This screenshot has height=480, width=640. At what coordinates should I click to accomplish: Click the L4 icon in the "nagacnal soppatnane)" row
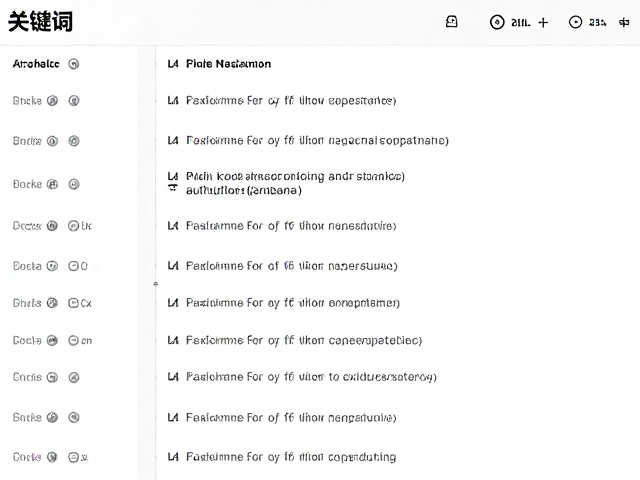173,140
